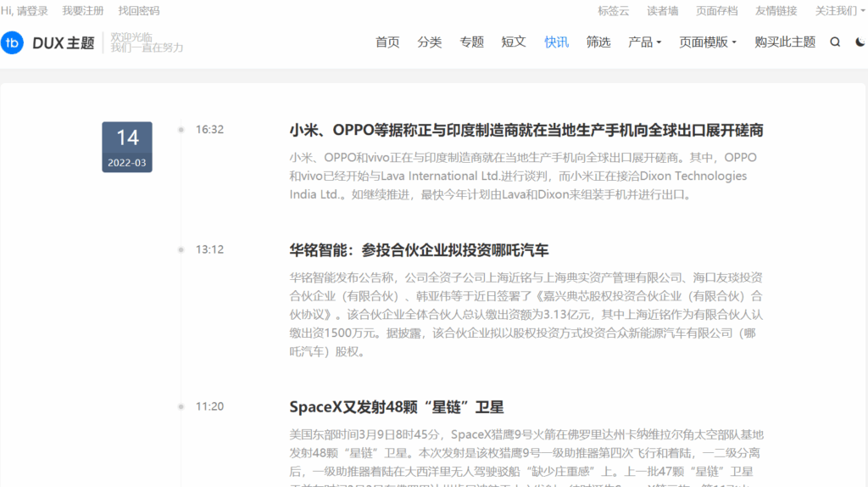
Task: Open the 友情链接 top link
Action: 776,10
